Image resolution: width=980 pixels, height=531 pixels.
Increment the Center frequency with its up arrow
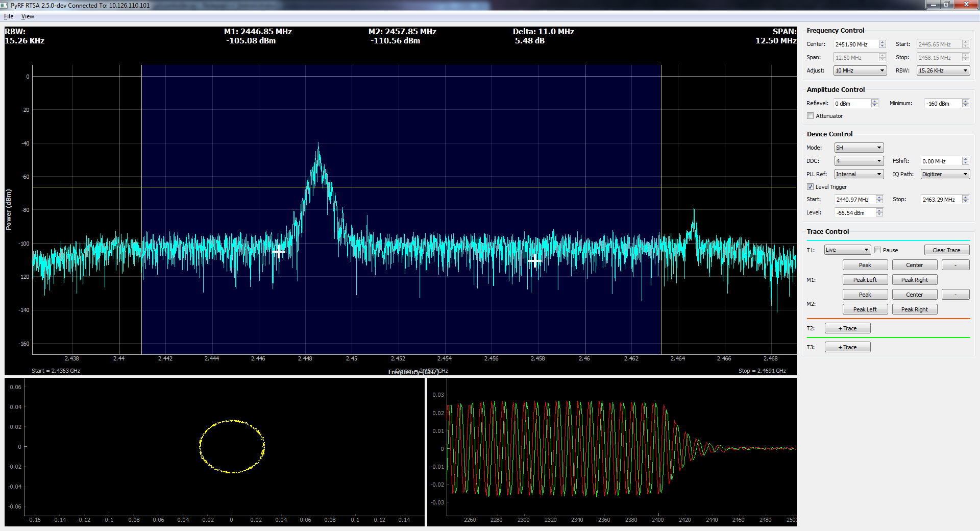[x=881, y=42]
